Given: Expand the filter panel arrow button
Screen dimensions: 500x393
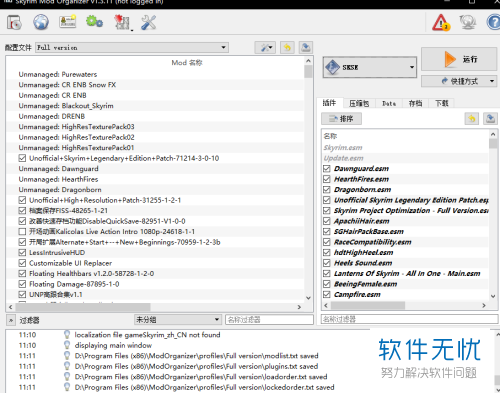Looking at the screenshot, I should pos(11,320).
